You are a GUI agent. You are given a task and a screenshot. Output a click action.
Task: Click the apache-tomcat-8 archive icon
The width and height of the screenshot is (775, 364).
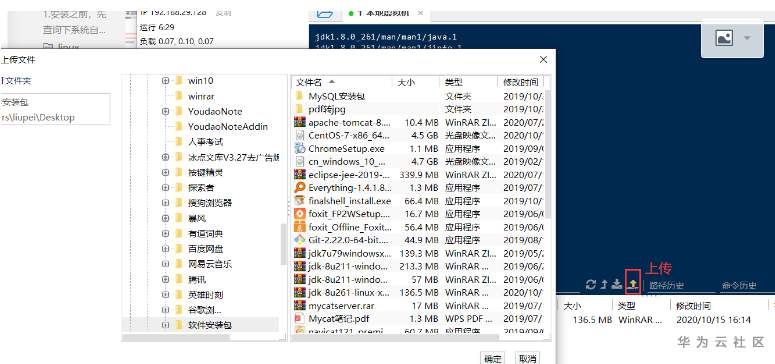click(300, 122)
